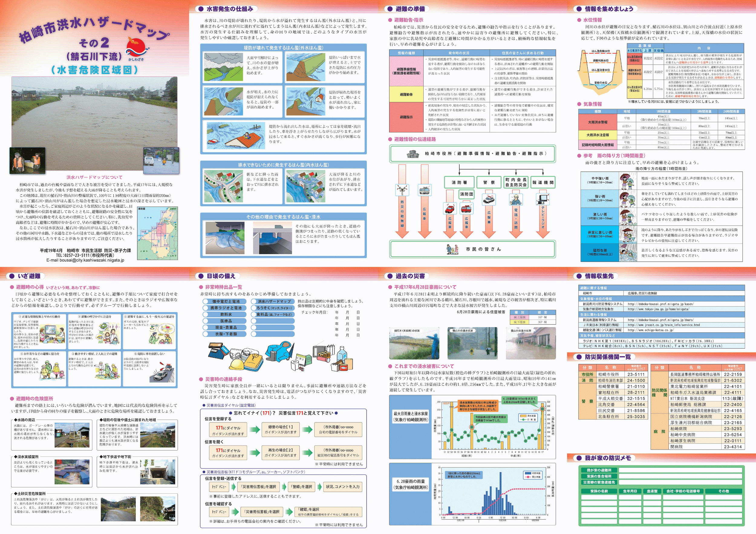Viewport: 756px width, 534px height.
Task: Click the 再生の場合【2】 step box
Action: 281,452
